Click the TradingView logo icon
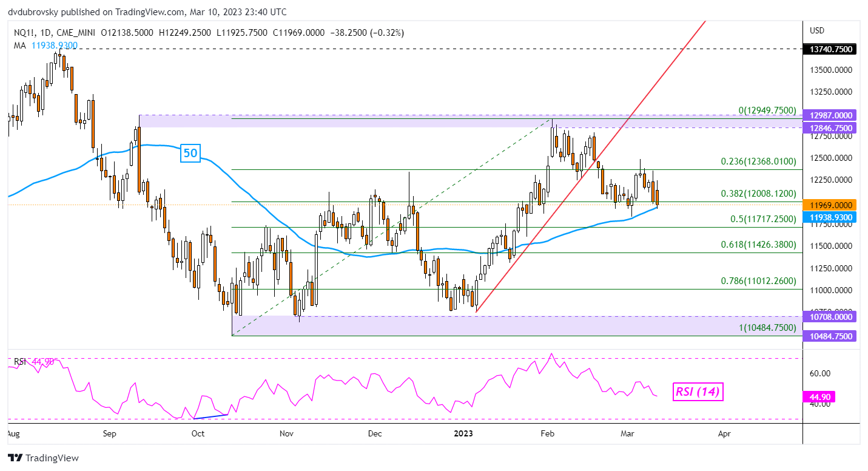Screen dimensions: 868x471 [14, 458]
